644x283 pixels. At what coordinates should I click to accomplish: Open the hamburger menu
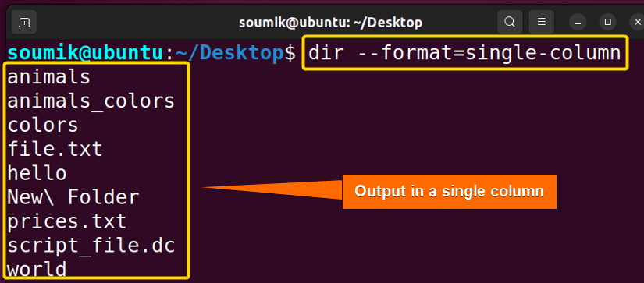541,22
